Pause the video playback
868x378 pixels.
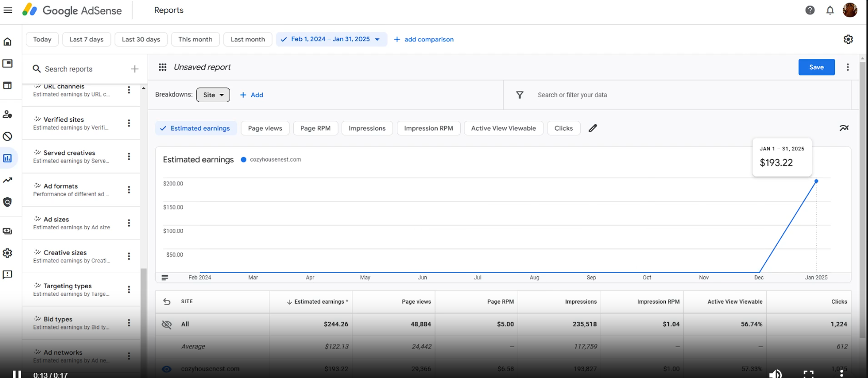[17, 374]
